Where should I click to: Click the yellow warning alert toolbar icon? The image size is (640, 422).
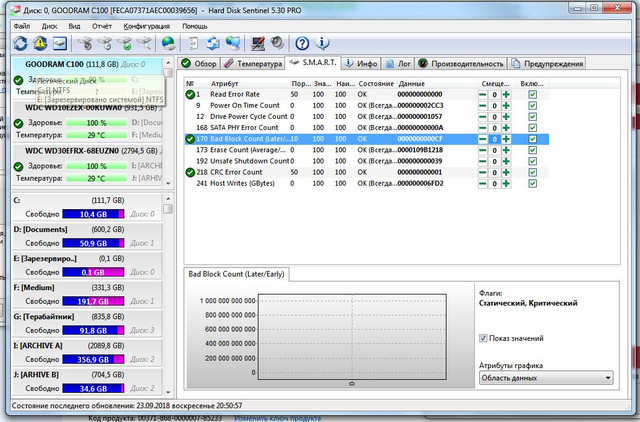[x=40, y=43]
